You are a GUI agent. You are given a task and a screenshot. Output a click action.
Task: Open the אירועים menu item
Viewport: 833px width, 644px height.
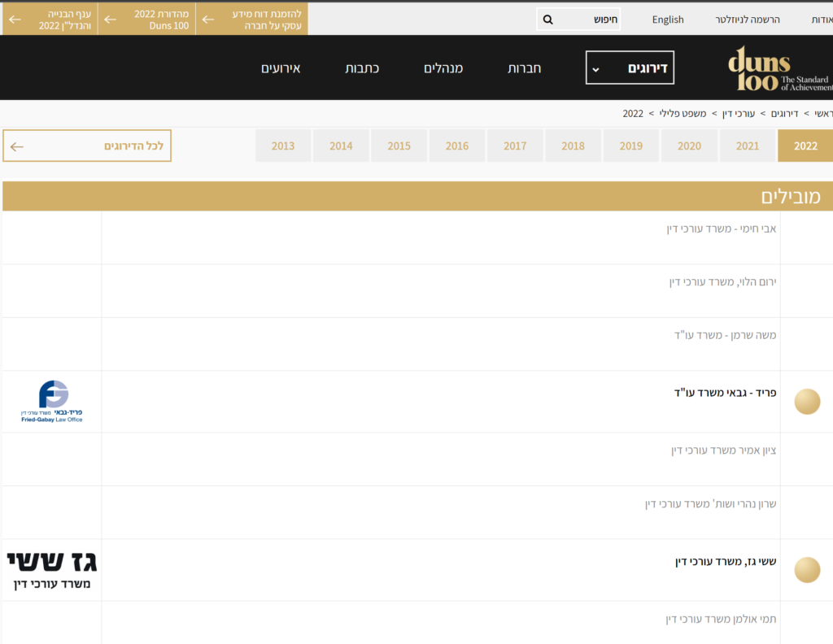281,68
